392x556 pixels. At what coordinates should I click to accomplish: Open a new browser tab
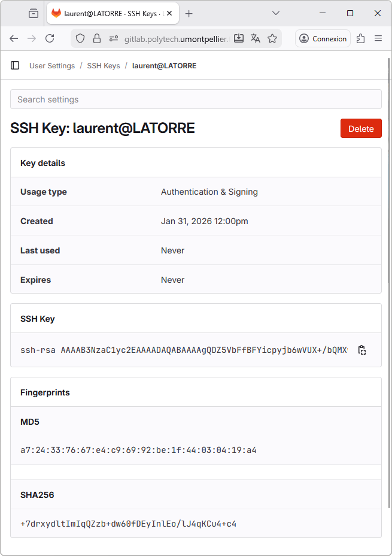coord(189,13)
